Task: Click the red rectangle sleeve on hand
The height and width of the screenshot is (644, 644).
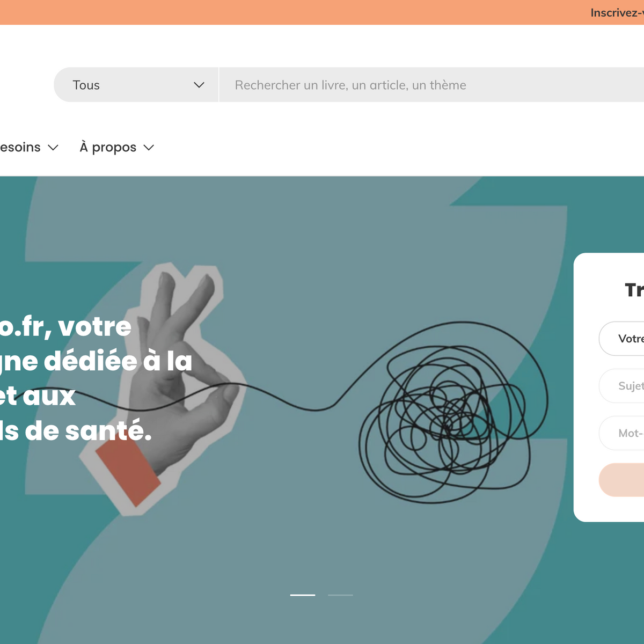Action: (128, 467)
